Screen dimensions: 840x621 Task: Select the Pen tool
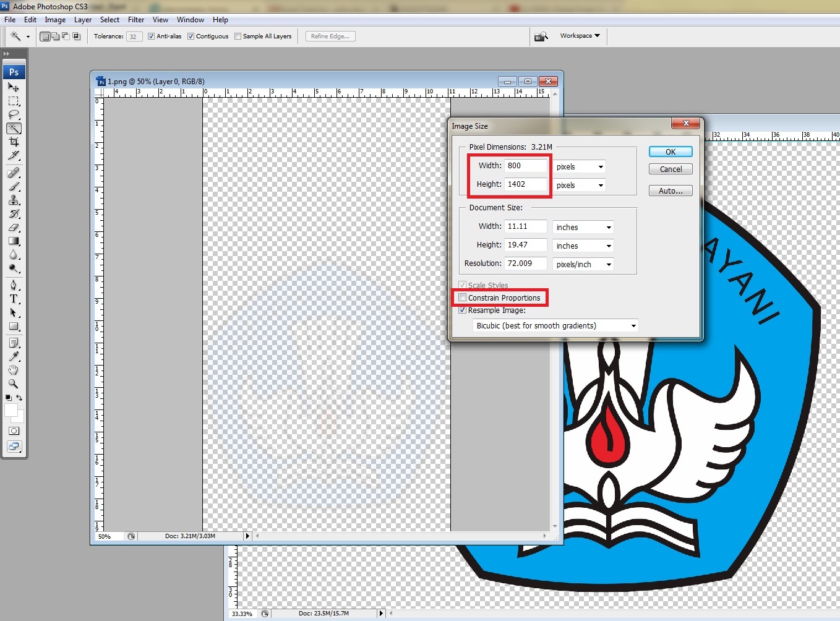pos(14,285)
